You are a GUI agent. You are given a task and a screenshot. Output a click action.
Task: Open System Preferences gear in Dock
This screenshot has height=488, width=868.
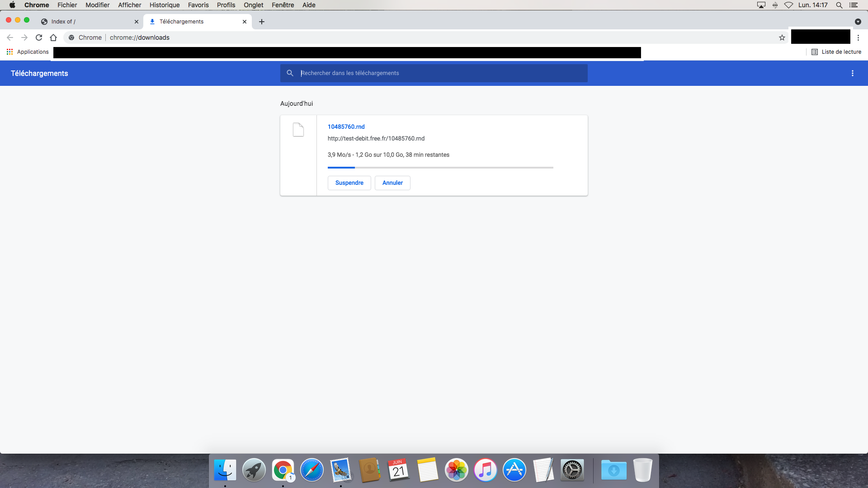(x=572, y=470)
